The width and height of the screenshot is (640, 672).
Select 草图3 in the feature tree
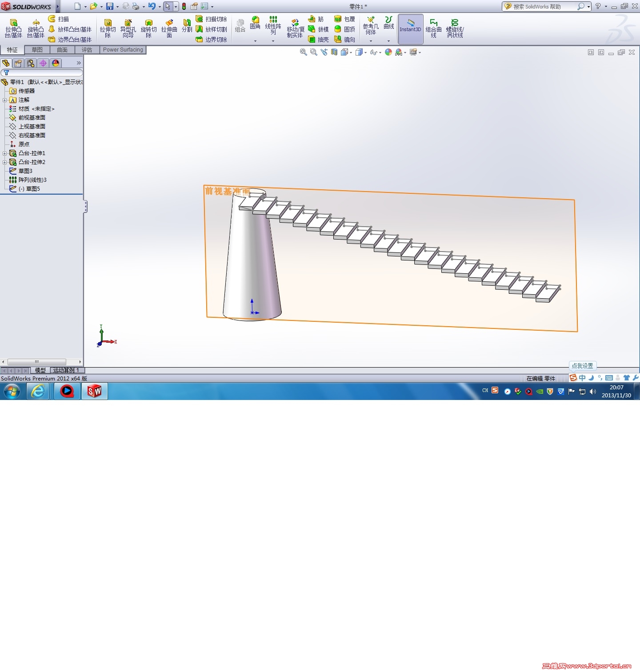(25, 171)
